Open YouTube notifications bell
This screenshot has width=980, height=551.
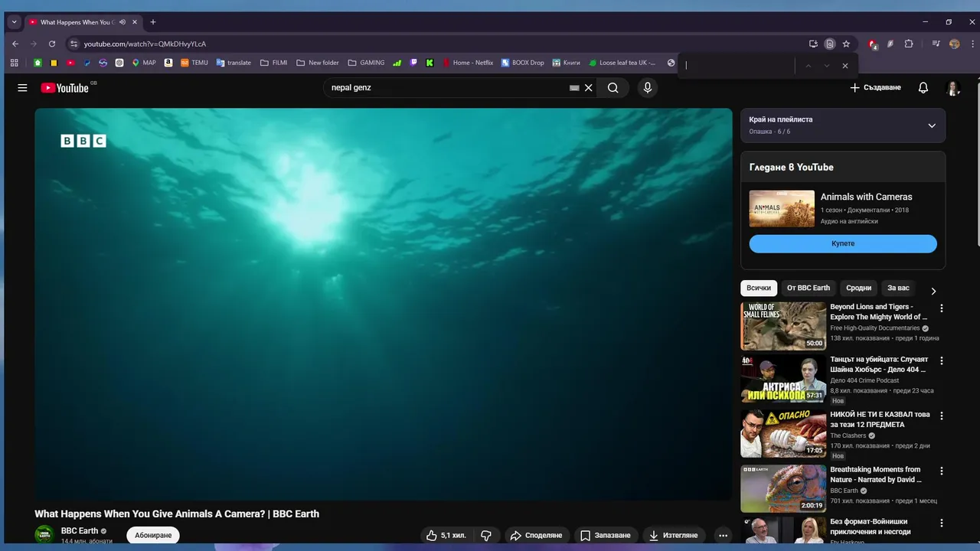(923, 88)
